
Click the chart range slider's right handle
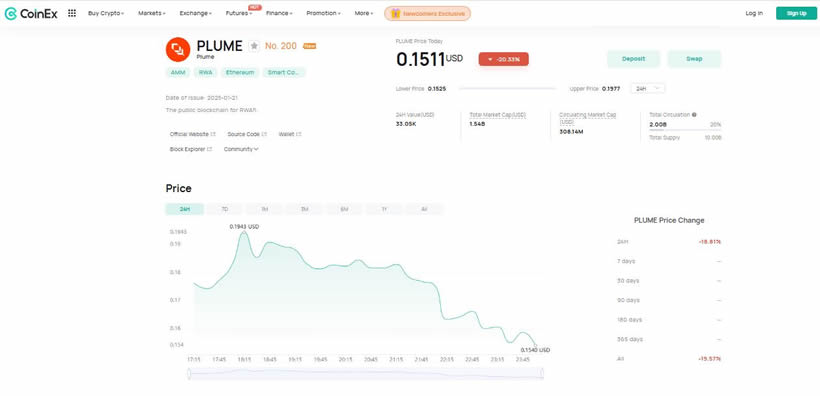(542, 373)
